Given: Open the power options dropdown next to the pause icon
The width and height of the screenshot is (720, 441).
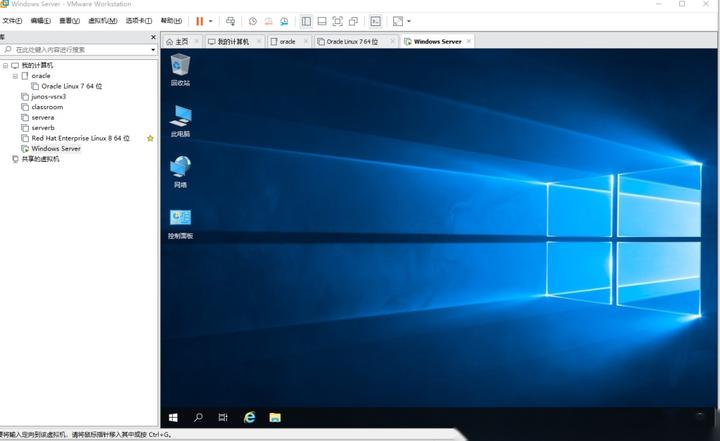Looking at the screenshot, I should (x=211, y=21).
